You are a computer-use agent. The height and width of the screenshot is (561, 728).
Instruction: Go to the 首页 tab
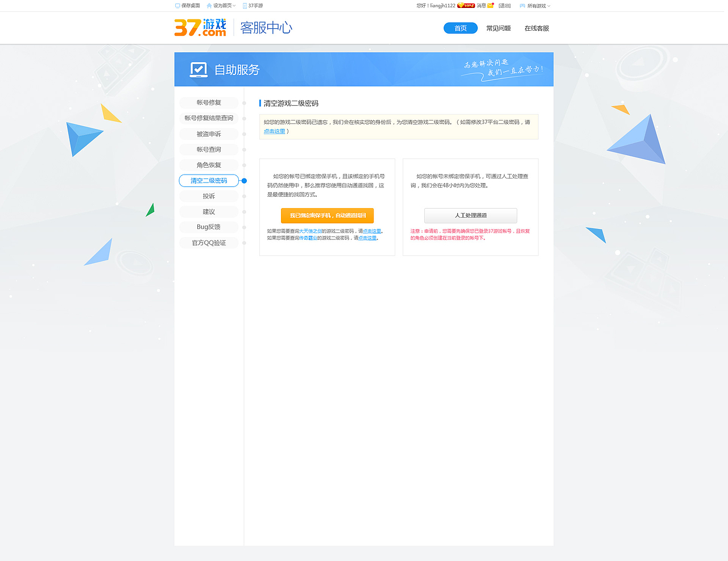(x=461, y=28)
